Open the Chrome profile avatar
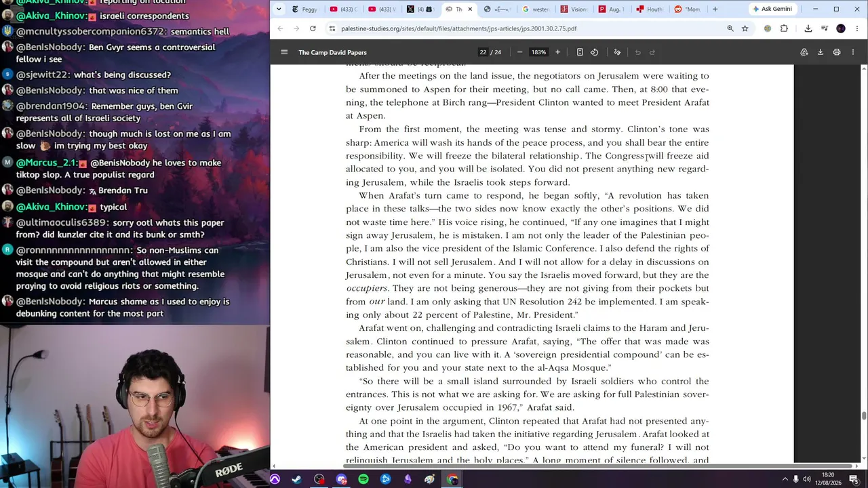Viewport: 868px width, 488px height. point(841,28)
